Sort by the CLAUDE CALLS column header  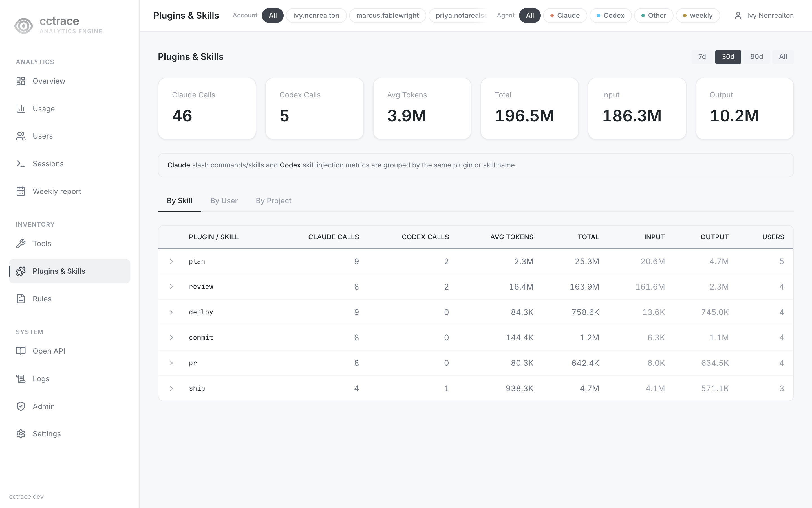coord(334,237)
